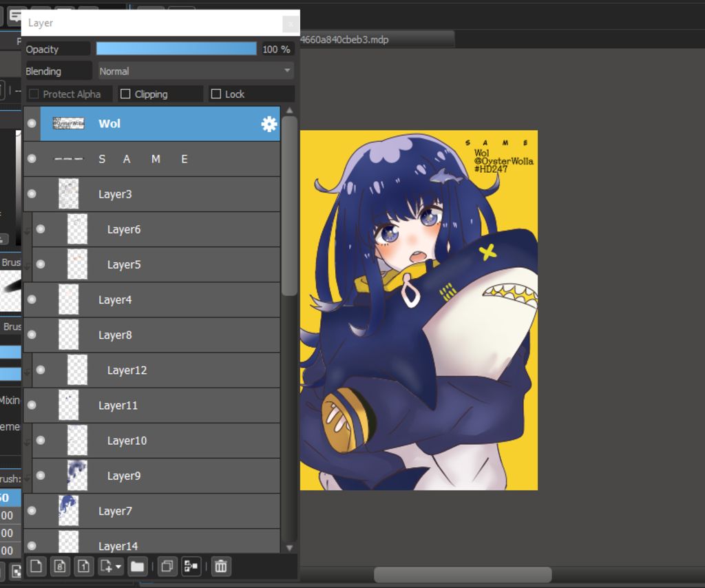Select Layer6 in the layer list
Screen dimensions: 705x588
156,229
